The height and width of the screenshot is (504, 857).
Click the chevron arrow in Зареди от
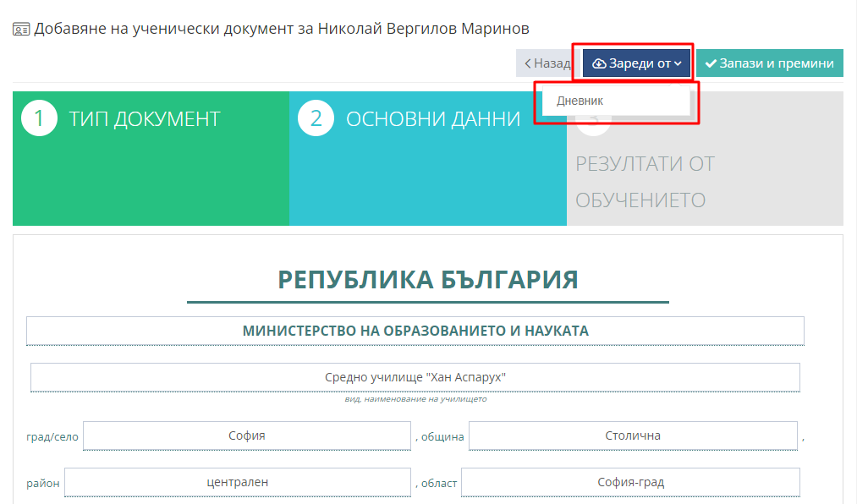coord(678,64)
